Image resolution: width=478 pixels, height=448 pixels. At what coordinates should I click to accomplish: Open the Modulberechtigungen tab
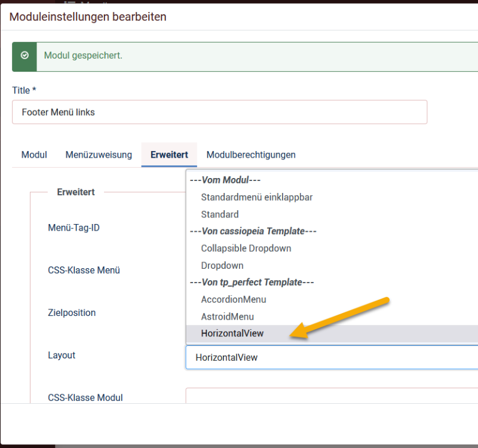[x=251, y=155]
